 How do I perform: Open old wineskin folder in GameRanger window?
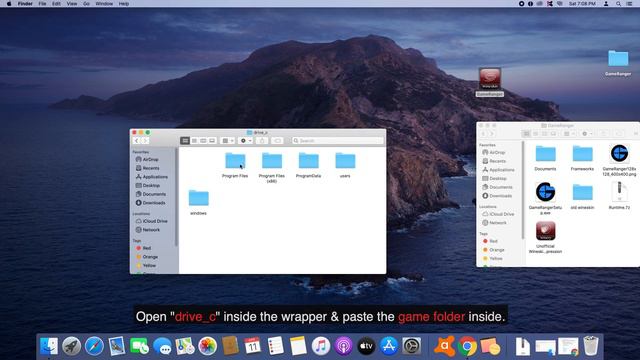582,192
